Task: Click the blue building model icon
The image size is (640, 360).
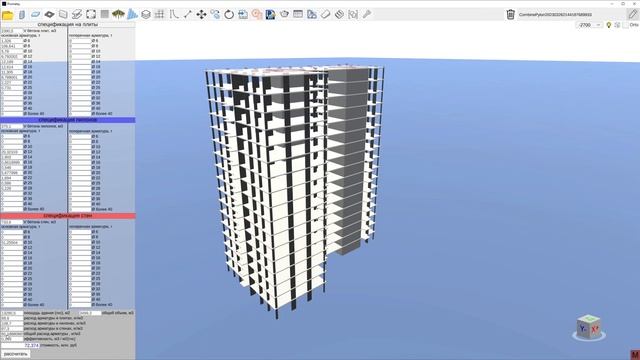Action: (132, 15)
